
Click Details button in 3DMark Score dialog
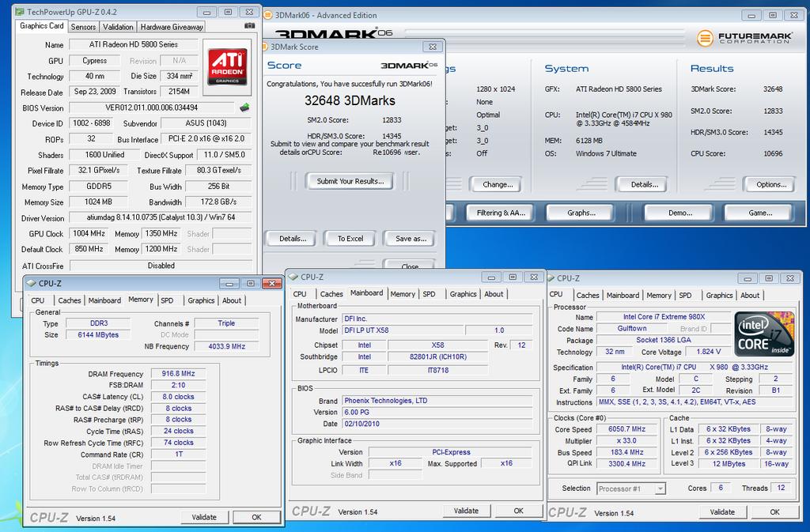pos(293,239)
